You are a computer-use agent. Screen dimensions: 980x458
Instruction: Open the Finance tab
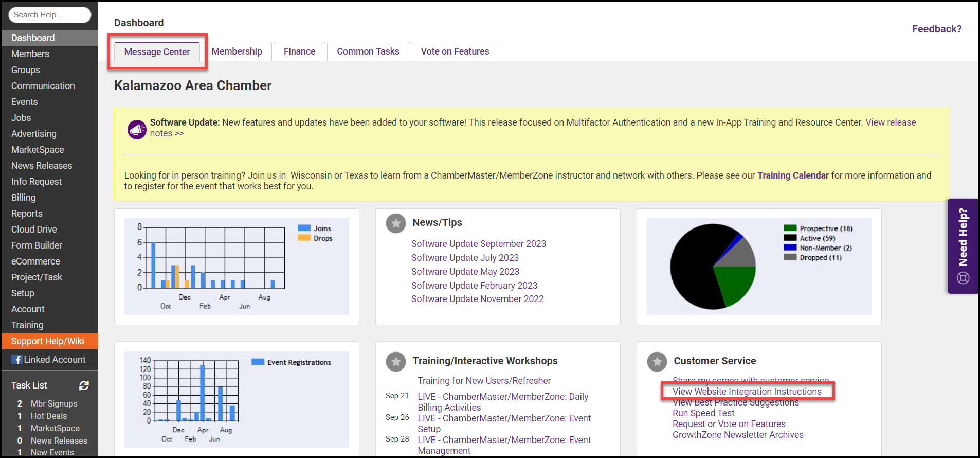(x=299, y=51)
